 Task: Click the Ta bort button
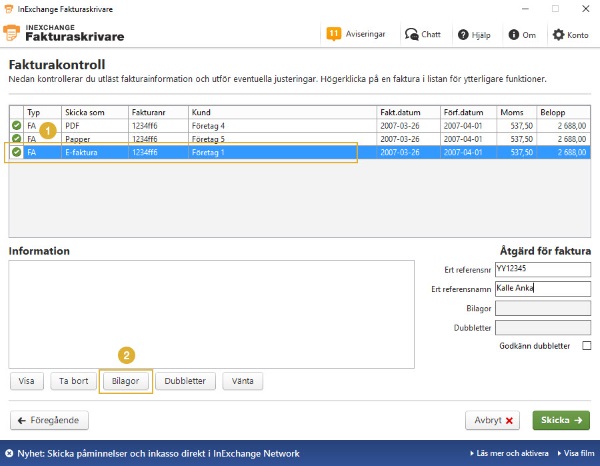point(73,381)
